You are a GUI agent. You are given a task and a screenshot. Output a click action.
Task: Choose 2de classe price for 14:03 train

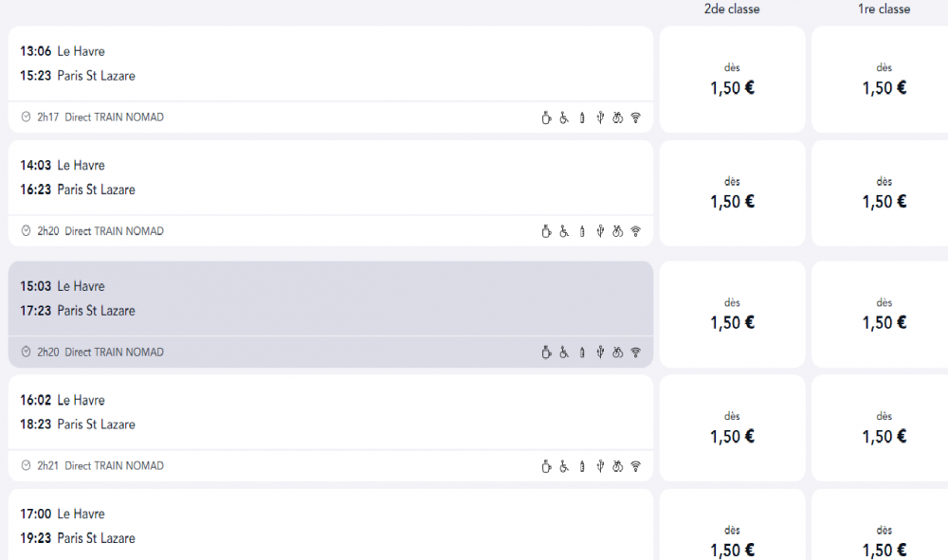[x=732, y=193]
